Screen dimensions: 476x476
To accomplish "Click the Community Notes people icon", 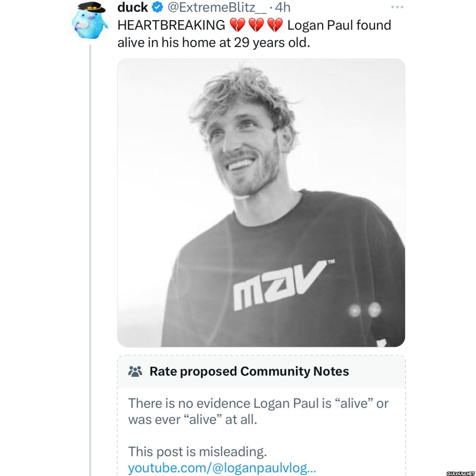I will pyautogui.click(x=135, y=371).
